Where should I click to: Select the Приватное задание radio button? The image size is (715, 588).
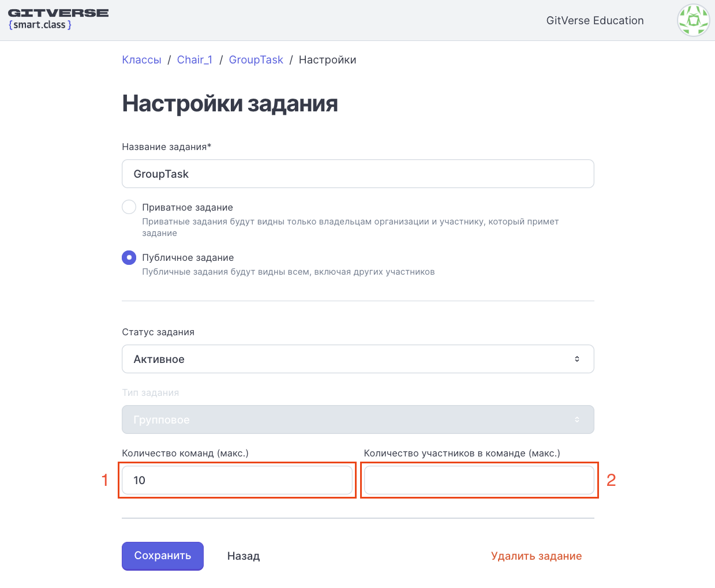coord(129,207)
